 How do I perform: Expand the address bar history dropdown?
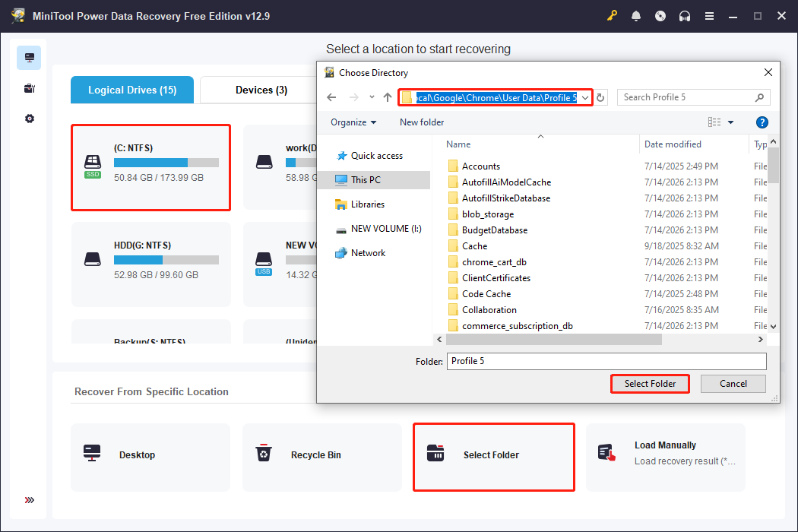tap(585, 97)
